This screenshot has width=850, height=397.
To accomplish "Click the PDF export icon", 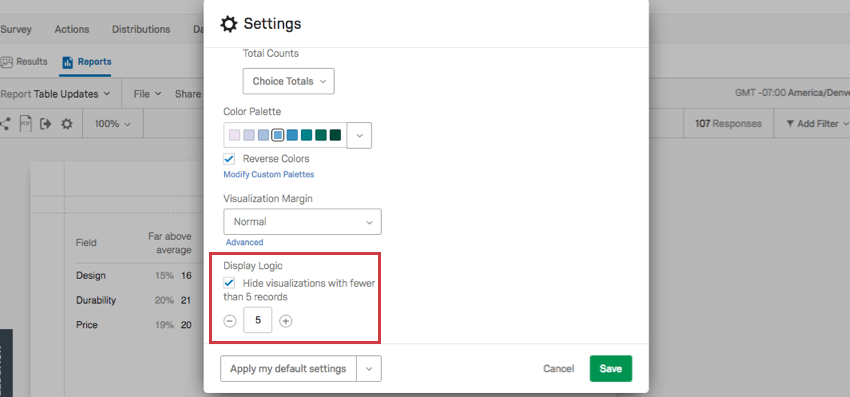I will (x=25, y=124).
